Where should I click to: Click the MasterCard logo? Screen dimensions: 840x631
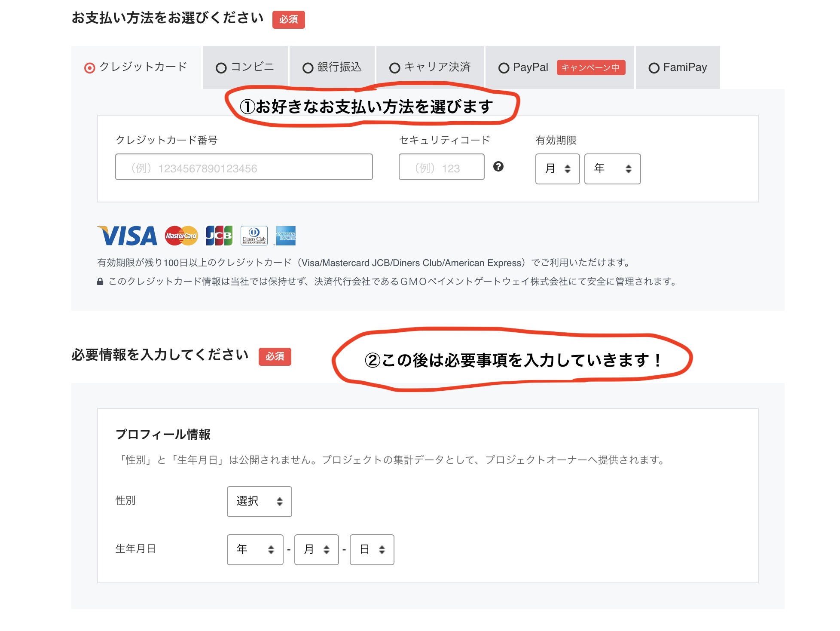[x=181, y=236]
